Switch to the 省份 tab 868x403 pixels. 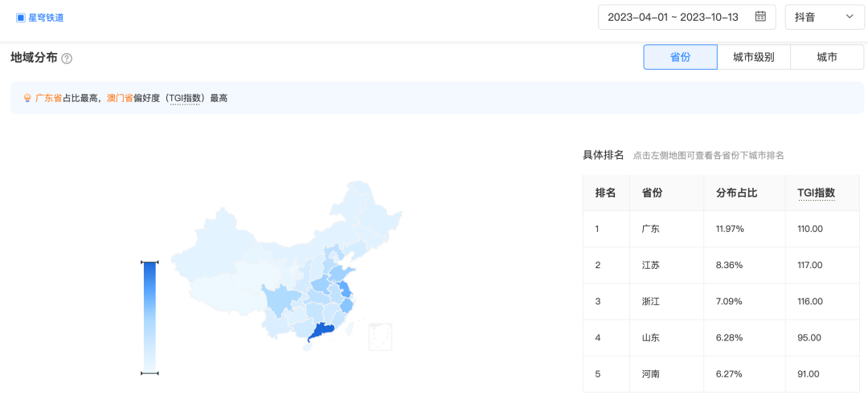coord(681,57)
